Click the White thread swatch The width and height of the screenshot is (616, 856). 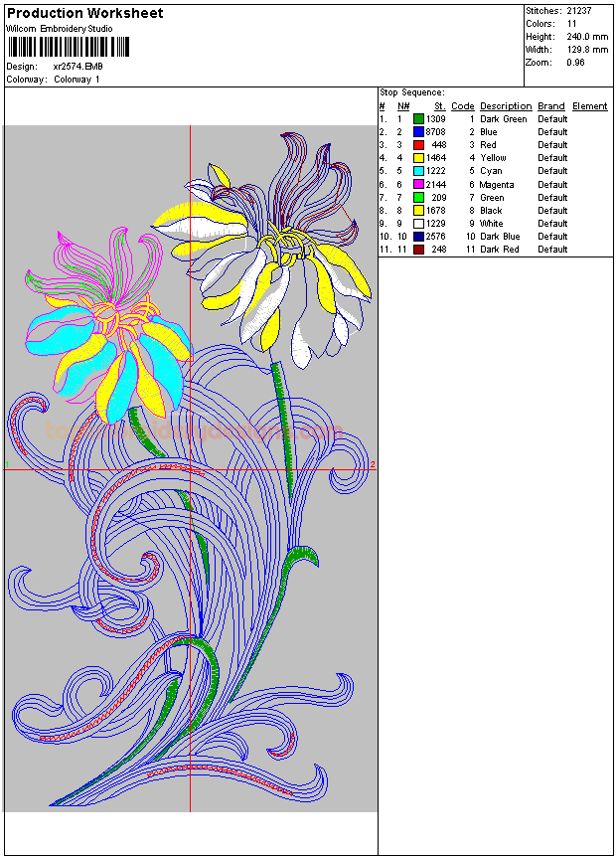418,224
